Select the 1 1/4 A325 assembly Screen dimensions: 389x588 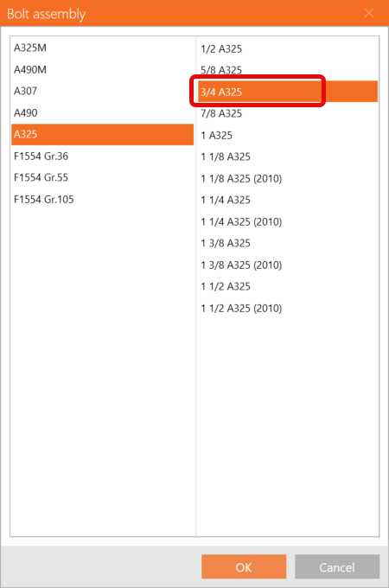click(x=288, y=200)
